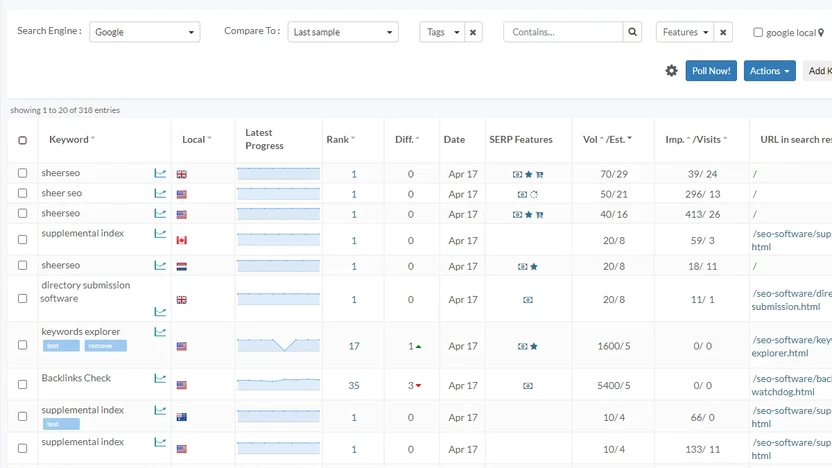Open the submission.html URL link
The height and width of the screenshot is (468, 832).
point(786,307)
